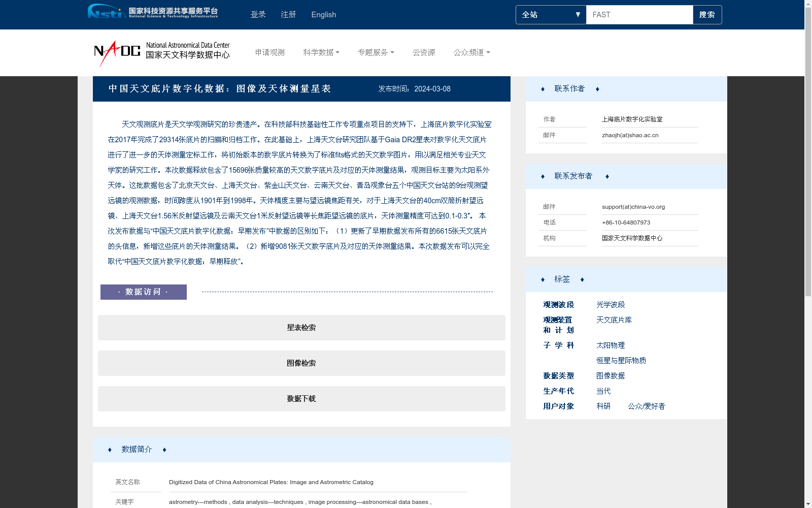Screen dimensions: 812x508
Task: Click the 搜索 search button
Action: pyautogui.click(x=707, y=15)
